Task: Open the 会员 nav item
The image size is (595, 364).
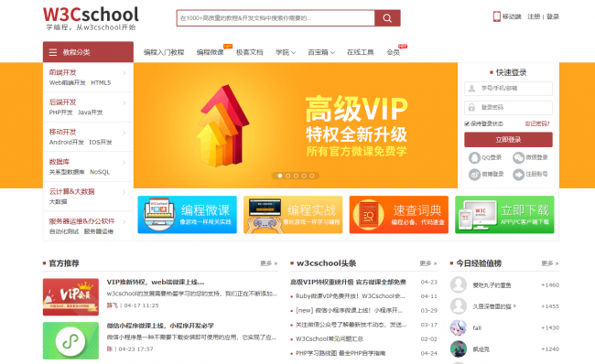Action: pyautogui.click(x=393, y=52)
